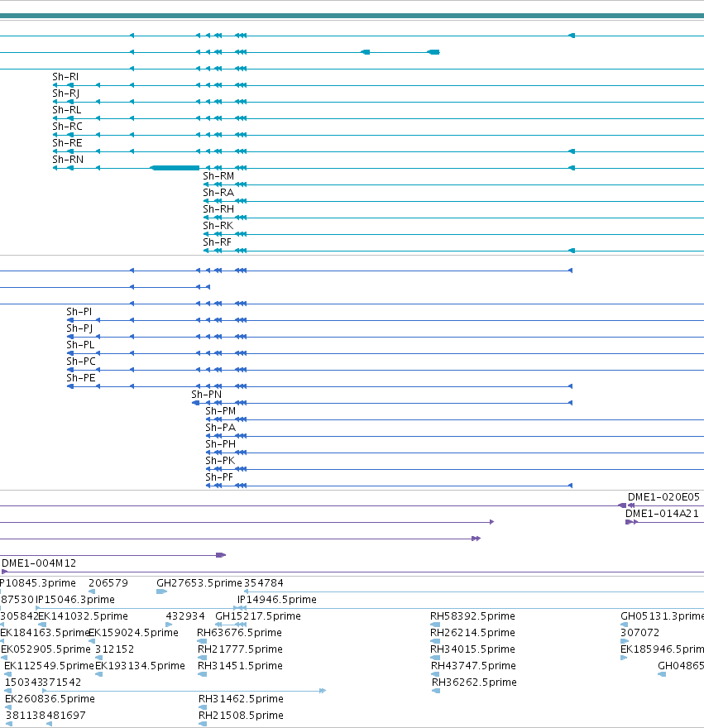Select the Sh-PI protein label
Viewport: 704px width, 728px height.
(x=79, y=312)
